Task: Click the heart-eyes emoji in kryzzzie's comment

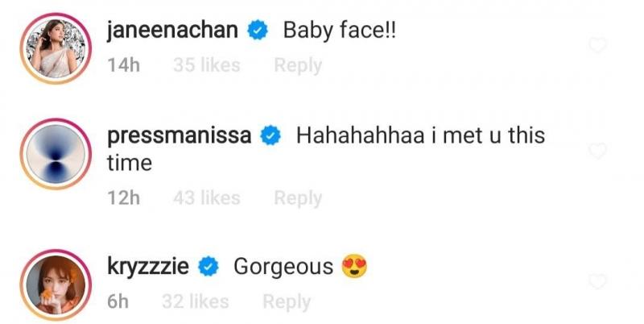Action: click(x=354, y=266)
